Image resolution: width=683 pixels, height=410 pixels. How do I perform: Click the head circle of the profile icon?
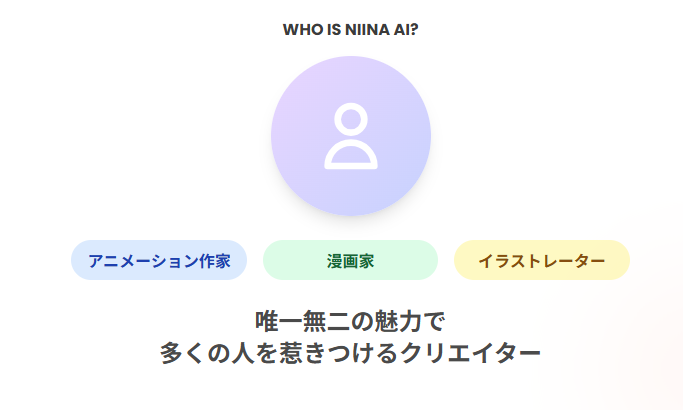[350, 120]
